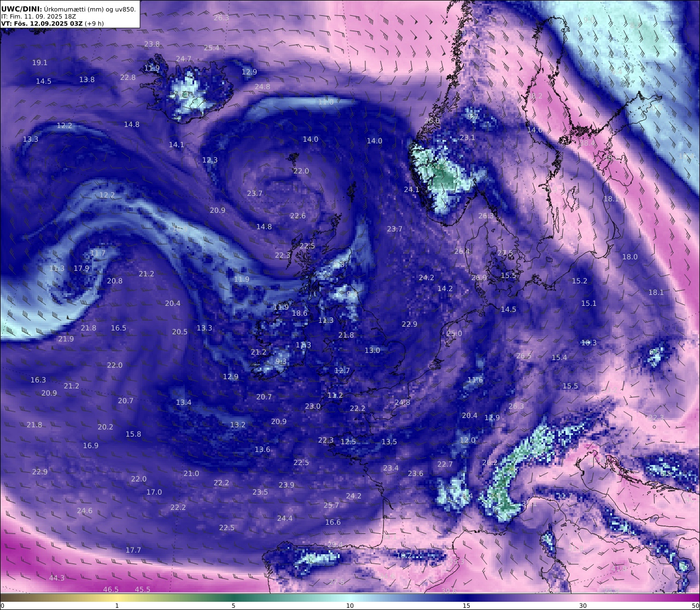Click the map value 14.1

176,145
